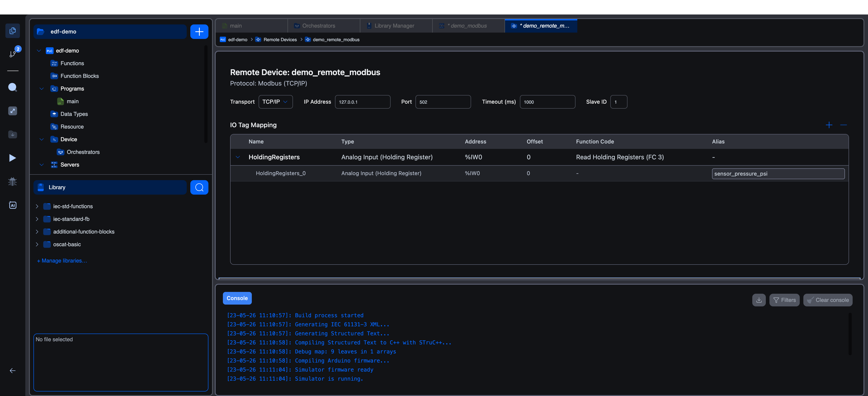The image size is (868, 396).
Task: Open the console Filters button
Action: coord(784,300)
